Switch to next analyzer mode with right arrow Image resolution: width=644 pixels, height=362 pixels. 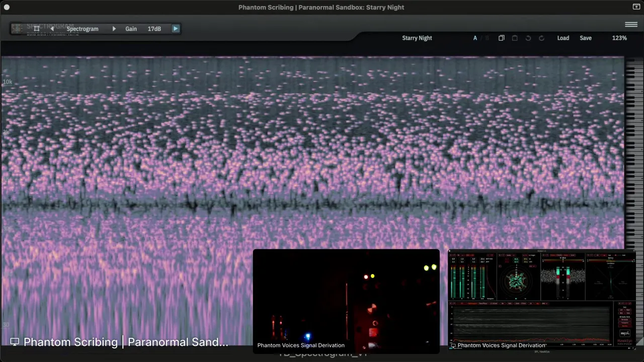[x=114, y=29]
